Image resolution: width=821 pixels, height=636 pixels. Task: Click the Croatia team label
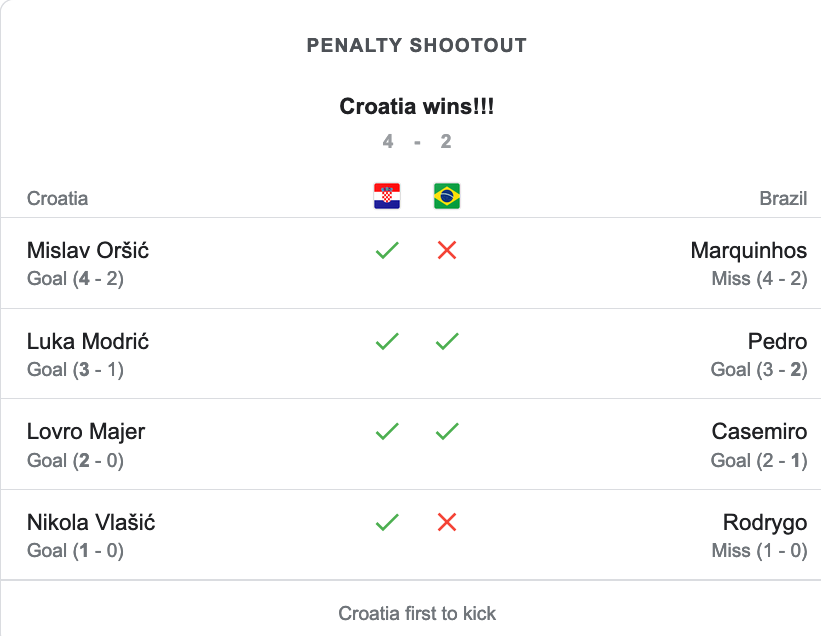pyautogui.click(x=58, y=198)
